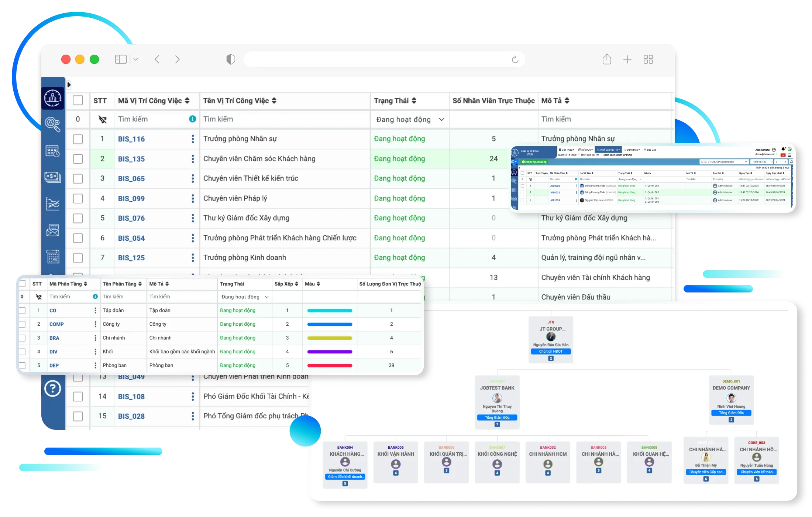Image resolution: width=812 pixels, height=517 pixels.
Task: Open Tổ Chức menu in inset window
Action: tap(585, 150)
